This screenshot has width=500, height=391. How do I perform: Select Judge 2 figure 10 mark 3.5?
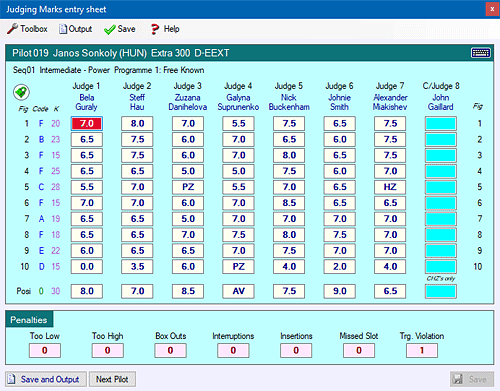137,267
